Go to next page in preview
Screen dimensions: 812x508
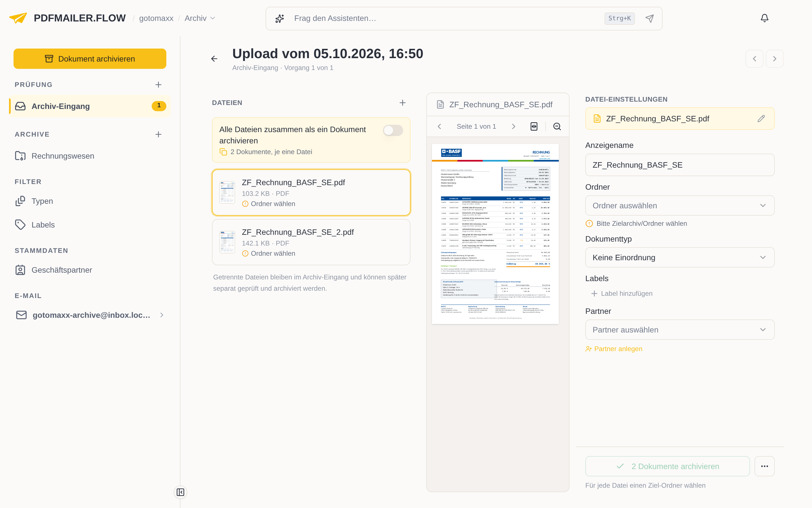pyautogui.click(x=513, y=126)
